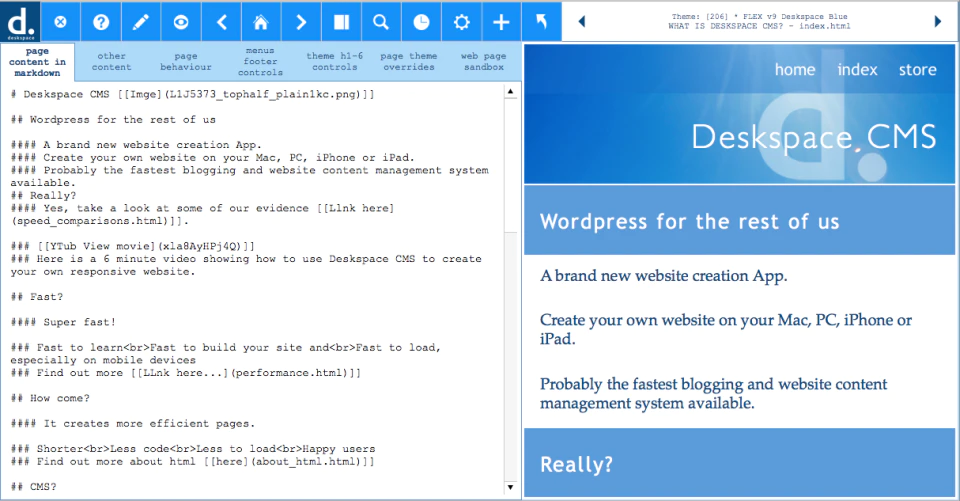Click '## CMS?' line in editor
This screenshot has height=501, width=960.
click(34, 487)
